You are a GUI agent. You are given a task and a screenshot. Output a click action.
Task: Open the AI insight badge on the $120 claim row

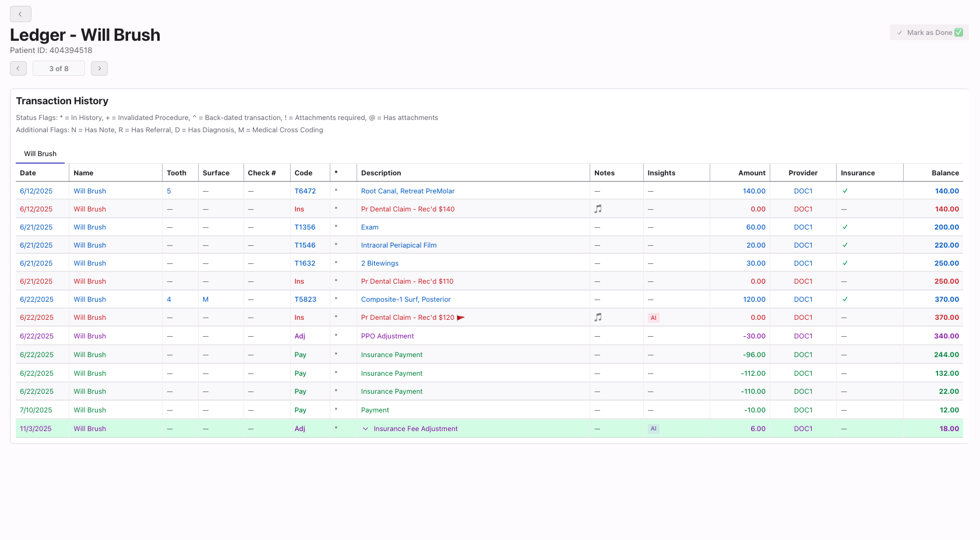[654, 317]
